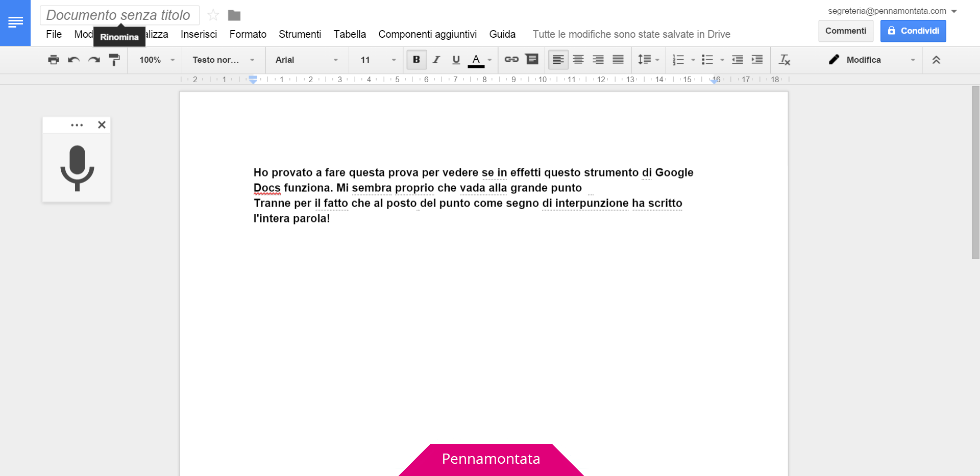Star the document as favorite
This screenshot has height=476, width=980.
pos(213,15)
